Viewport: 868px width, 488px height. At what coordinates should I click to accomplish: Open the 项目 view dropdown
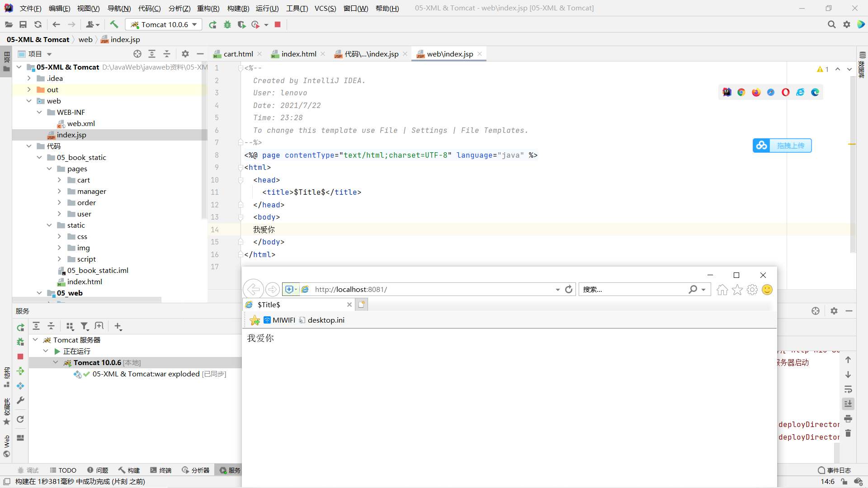coord(49,54)
